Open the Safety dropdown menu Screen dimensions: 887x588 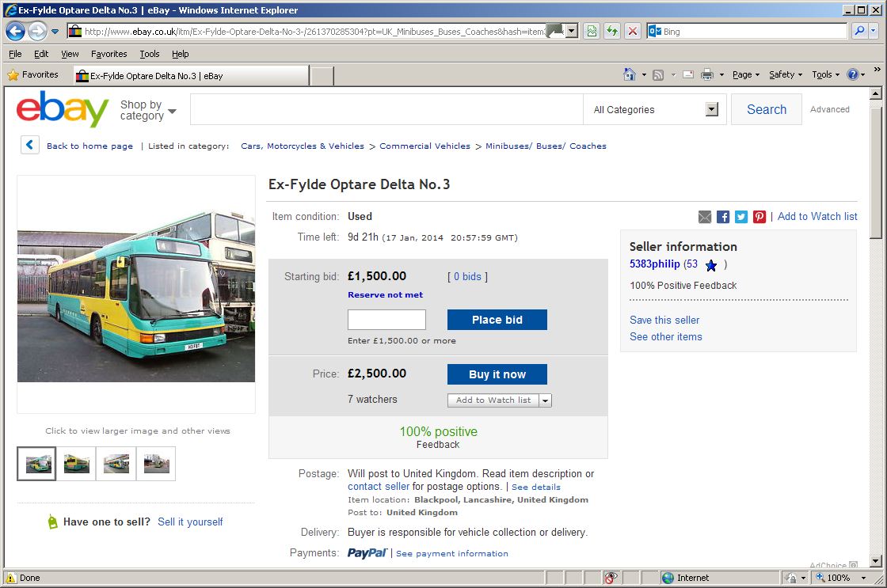tap(785, 74)
